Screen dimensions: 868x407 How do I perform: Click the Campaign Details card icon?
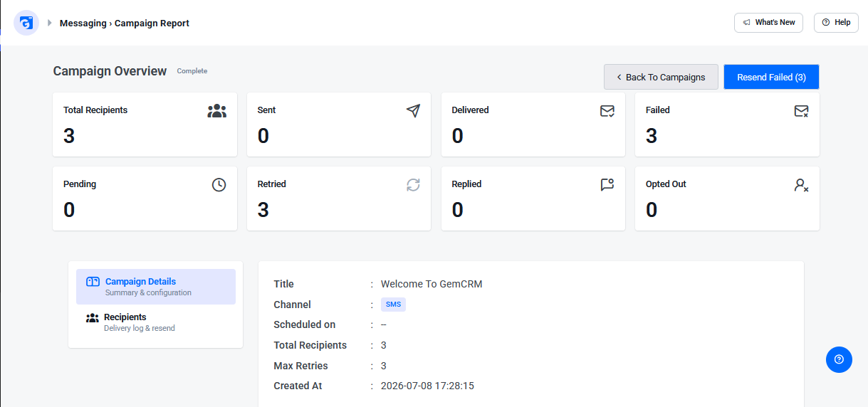(x=93, y=282)
